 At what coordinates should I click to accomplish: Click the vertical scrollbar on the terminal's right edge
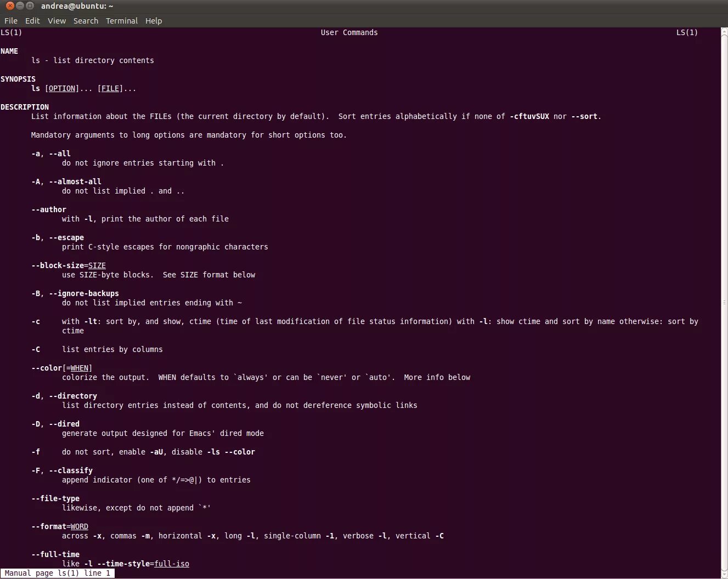tap(724, 302)
